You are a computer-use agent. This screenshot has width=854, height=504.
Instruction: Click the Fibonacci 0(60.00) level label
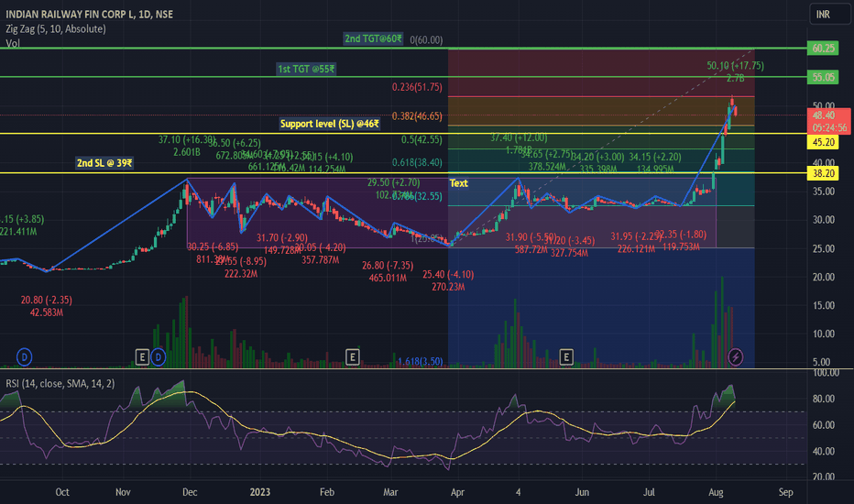(x=426, y=39)
